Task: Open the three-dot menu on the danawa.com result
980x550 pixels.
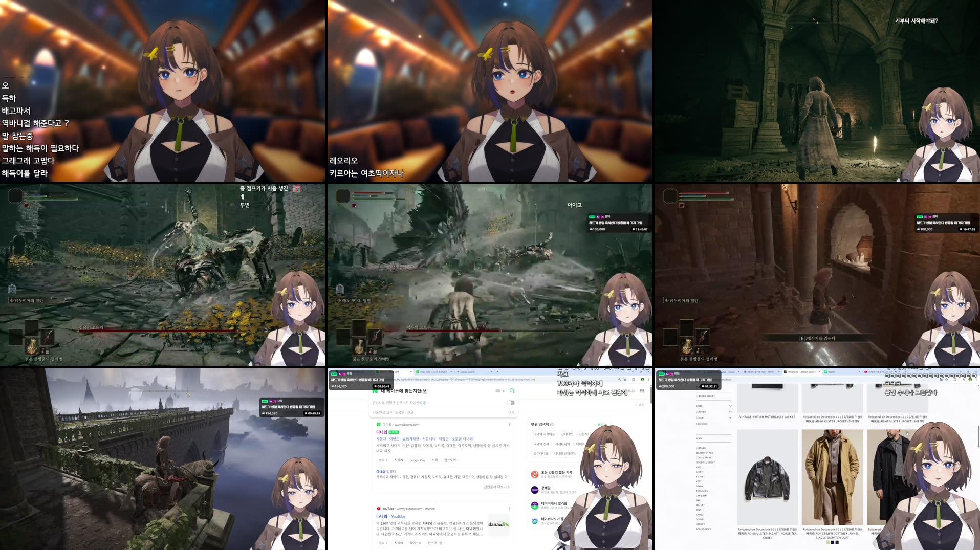Action: click(509, 424)
